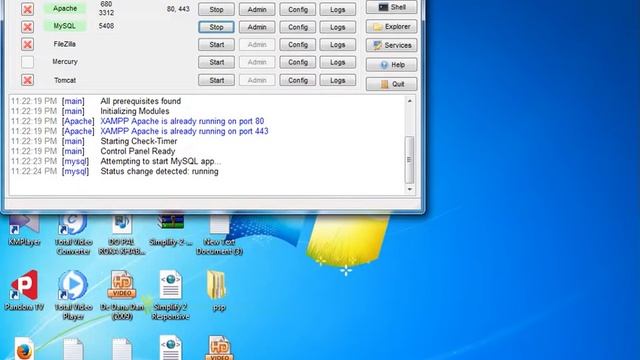Viewport: 640px width, 360px height.
Task: Select the Total Video Player desktop icon
Action: pyautogui.click(x=73, y=295)
